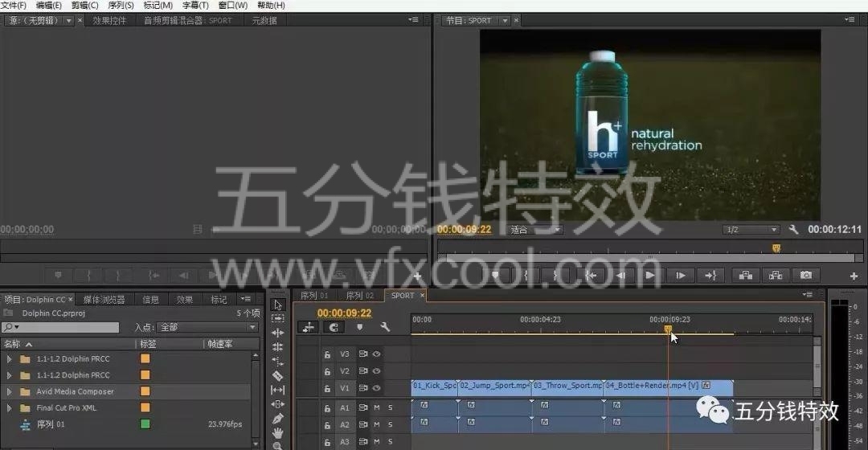Go to Out point in program monitor
Image resolution: width=868 pixels, height=450 pixels.
710,275
